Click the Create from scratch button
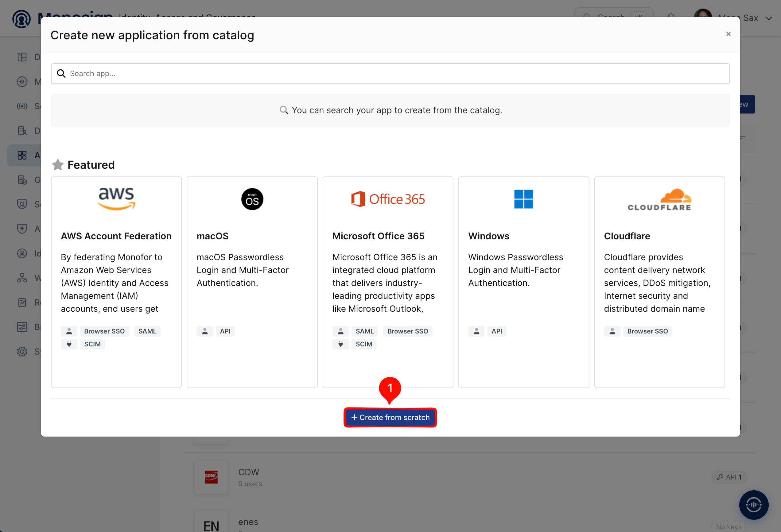Screen dimensions: 781x532 (x=390, y=417)
